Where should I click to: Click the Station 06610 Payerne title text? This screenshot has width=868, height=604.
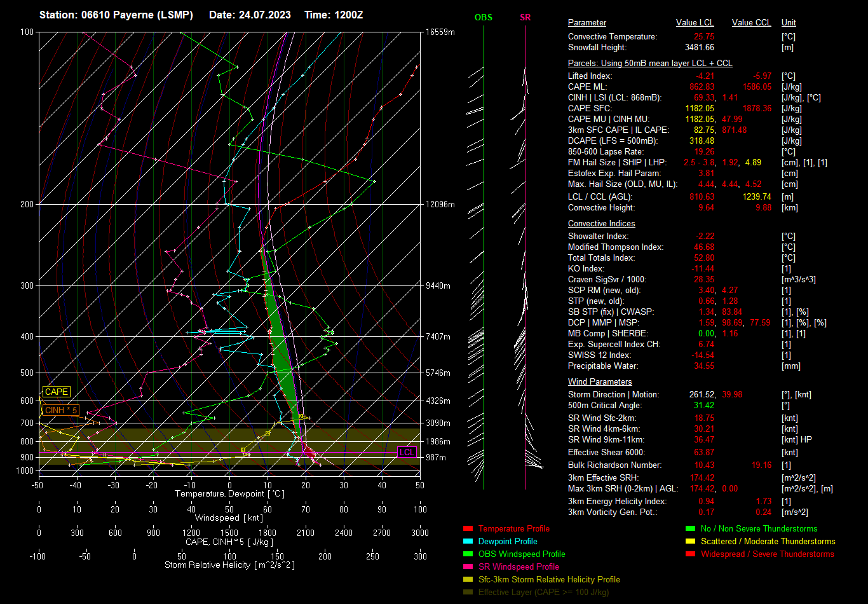pos(116,15)
